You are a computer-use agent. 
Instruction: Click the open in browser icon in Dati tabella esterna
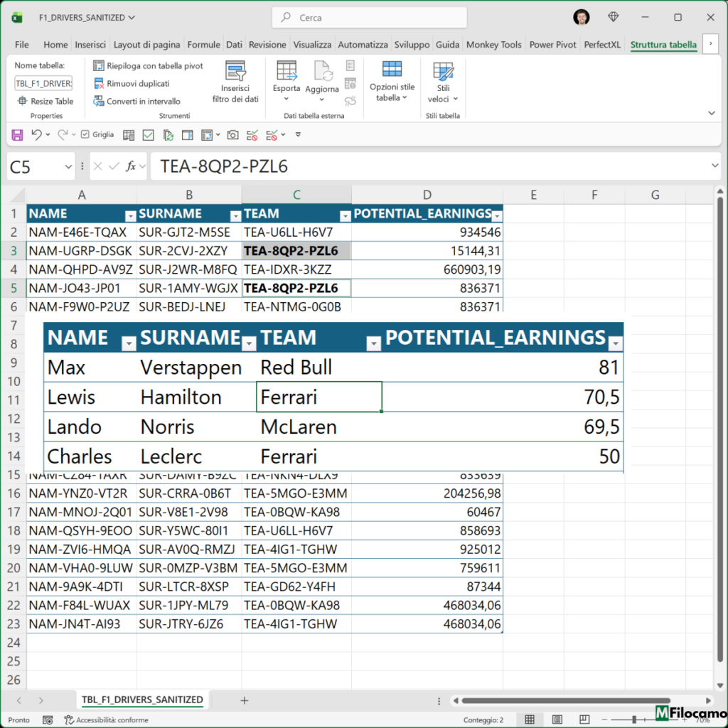point(350,84)
